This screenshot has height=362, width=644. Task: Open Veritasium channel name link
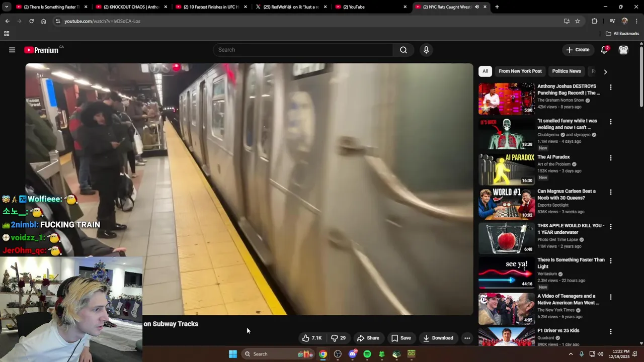point(548,274)
